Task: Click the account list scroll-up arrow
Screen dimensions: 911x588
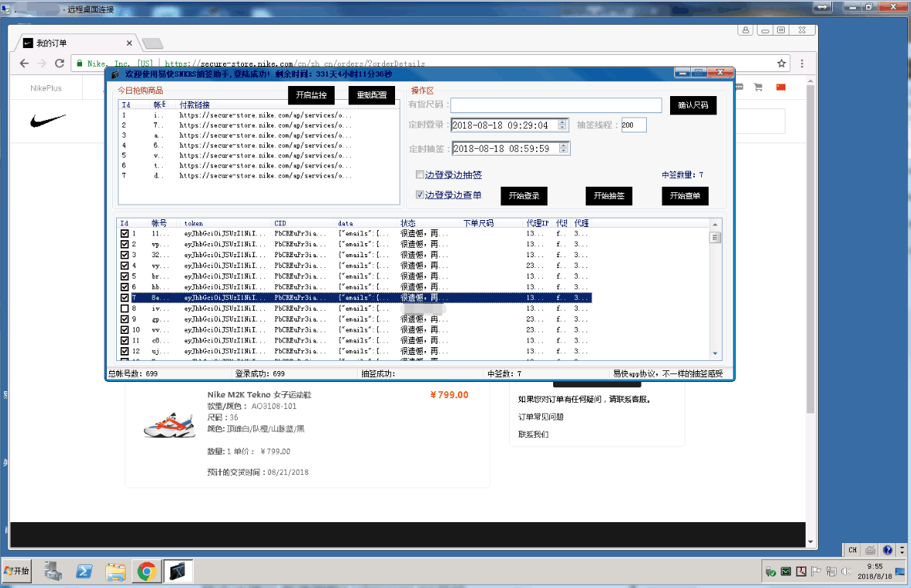Action: click(x=715, y=225)
